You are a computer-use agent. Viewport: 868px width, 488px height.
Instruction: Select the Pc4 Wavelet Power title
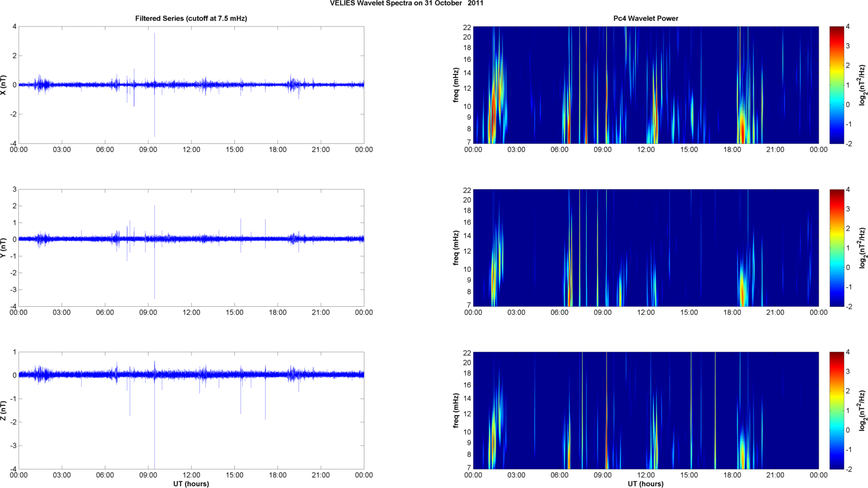(x=645, y=18)
